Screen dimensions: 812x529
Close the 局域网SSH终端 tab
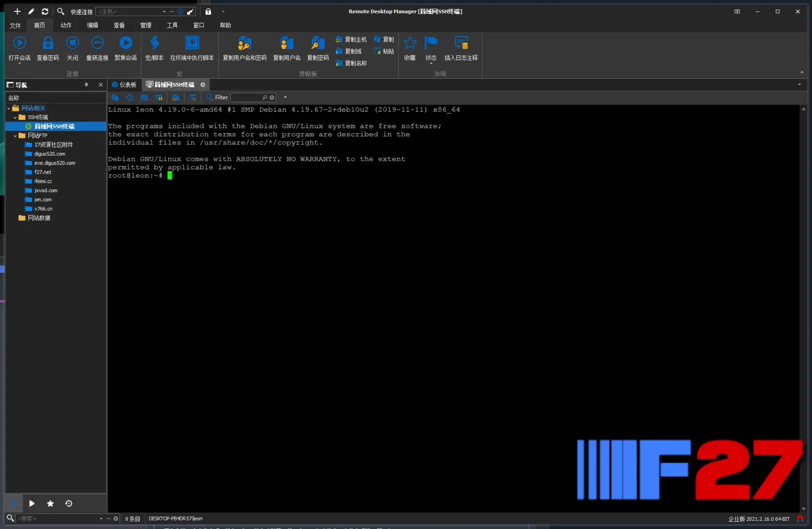point(203,85)
